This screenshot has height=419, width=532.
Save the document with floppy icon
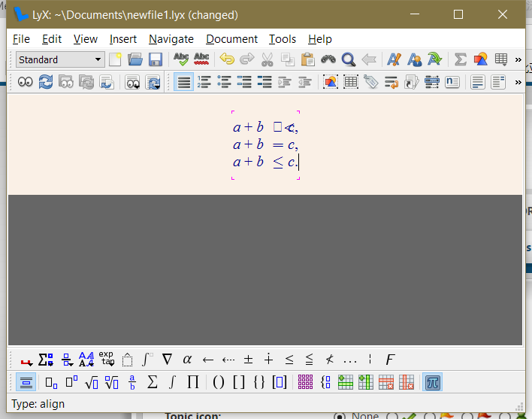(156, 59)
